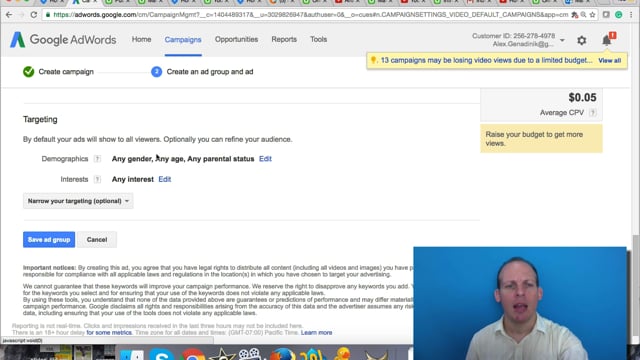Click the Cancel button
Image resolution: width=640 pixels, height=360 pixels.
point(97,240)
